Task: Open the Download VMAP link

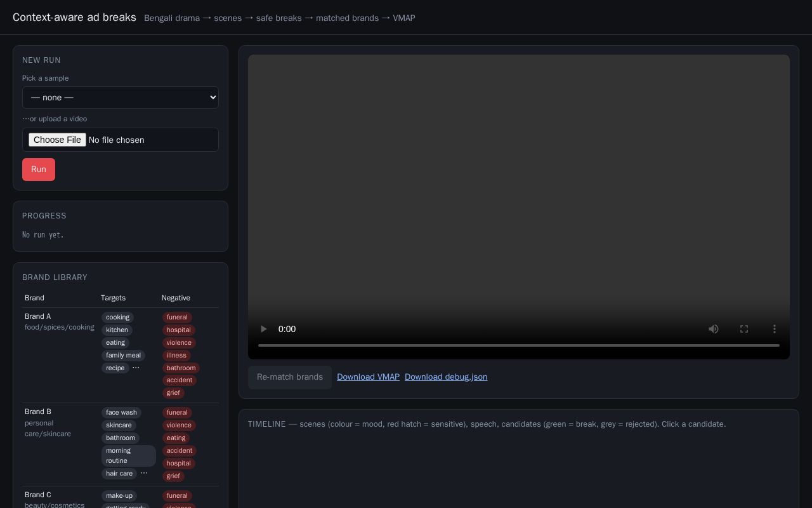Action: point(368,377)
